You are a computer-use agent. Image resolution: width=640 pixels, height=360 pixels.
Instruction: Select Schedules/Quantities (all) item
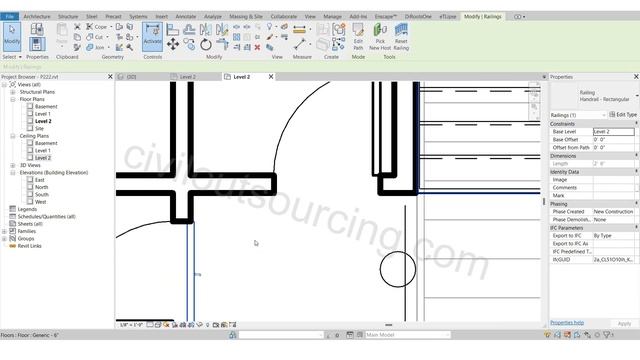[46, 217]
